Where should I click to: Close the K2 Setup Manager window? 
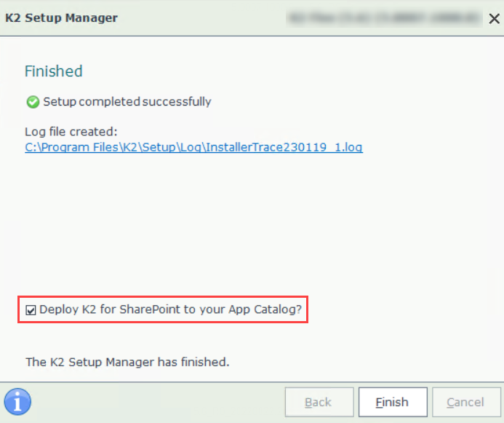tap(493, 18)
